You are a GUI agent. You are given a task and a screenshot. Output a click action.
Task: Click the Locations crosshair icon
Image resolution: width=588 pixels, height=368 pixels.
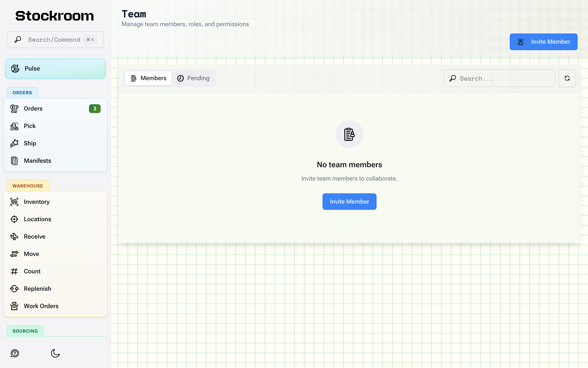point(14,219)
